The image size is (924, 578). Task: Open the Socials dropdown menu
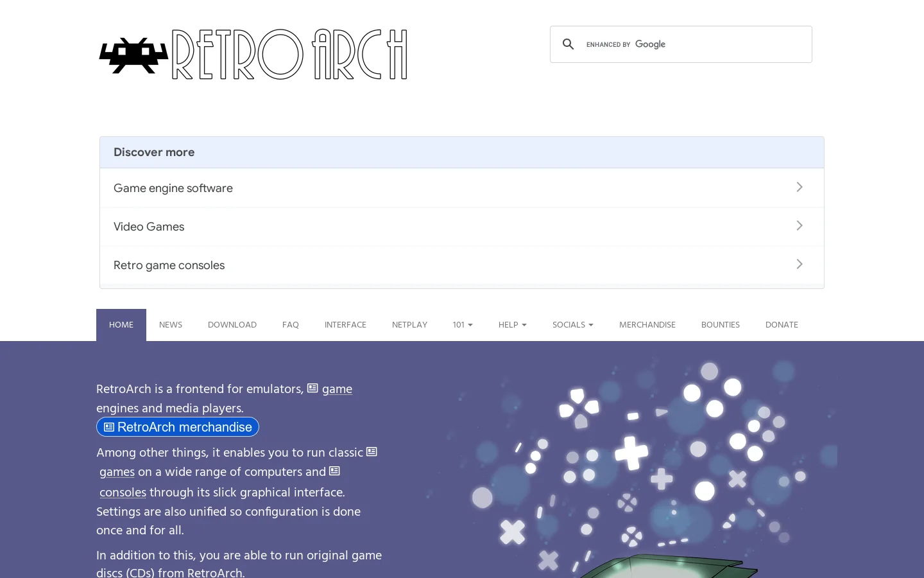573,325
